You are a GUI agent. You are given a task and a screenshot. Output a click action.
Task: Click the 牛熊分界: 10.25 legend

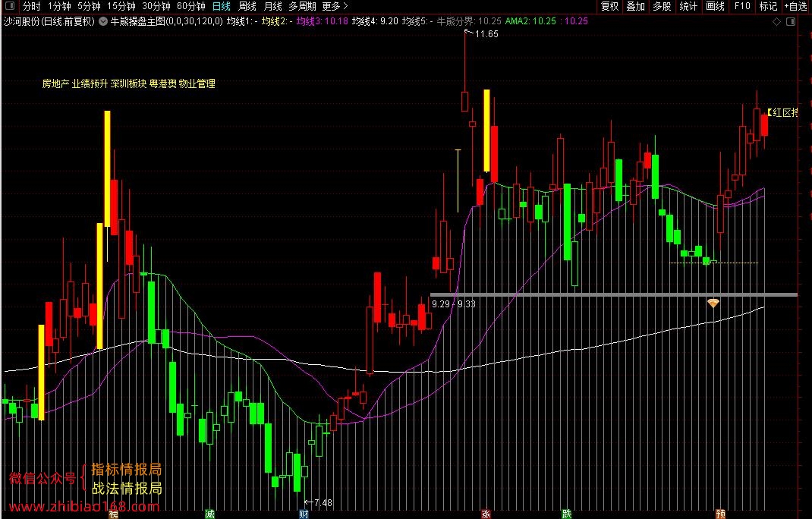point(469,21)
